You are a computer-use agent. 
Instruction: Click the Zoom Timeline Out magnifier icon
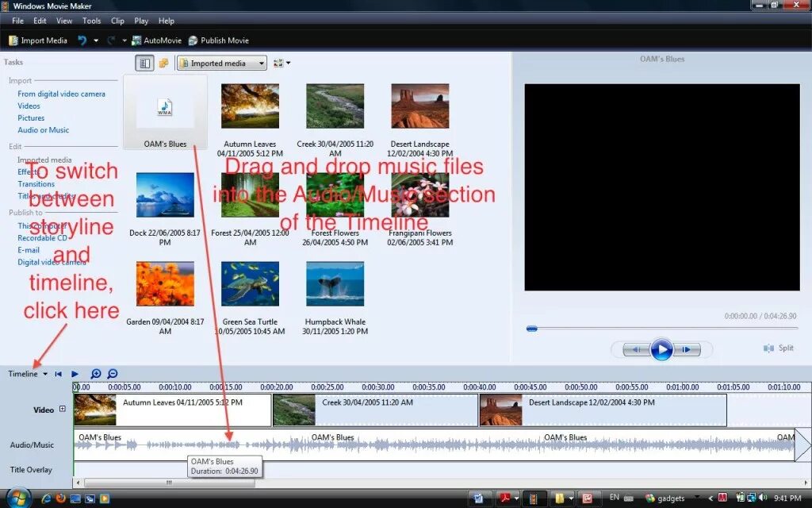(113, 374)
